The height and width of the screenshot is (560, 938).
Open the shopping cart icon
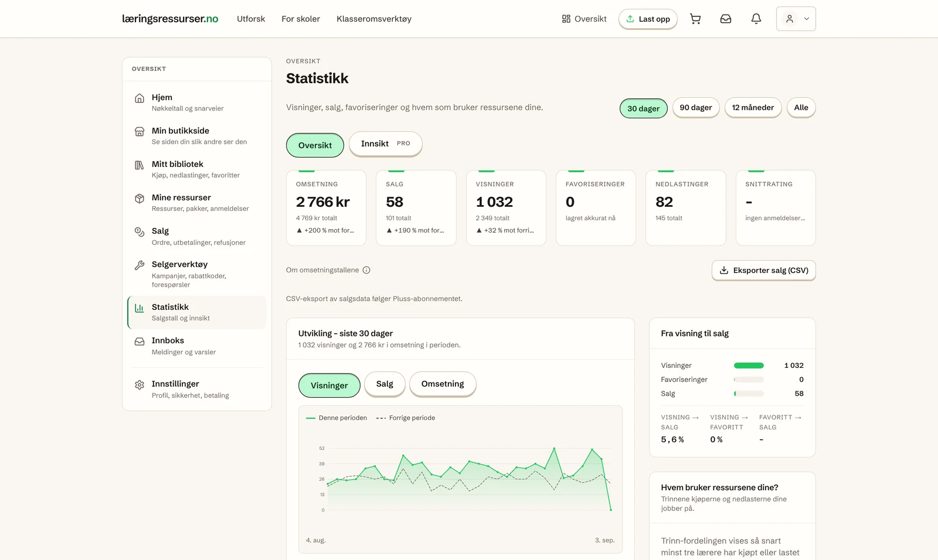tap(695, 19)
